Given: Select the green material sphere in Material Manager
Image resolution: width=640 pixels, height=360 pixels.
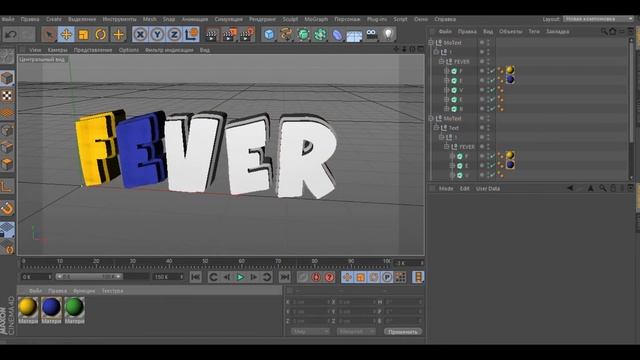Looking at the screenshot, I should click(74, 307).
